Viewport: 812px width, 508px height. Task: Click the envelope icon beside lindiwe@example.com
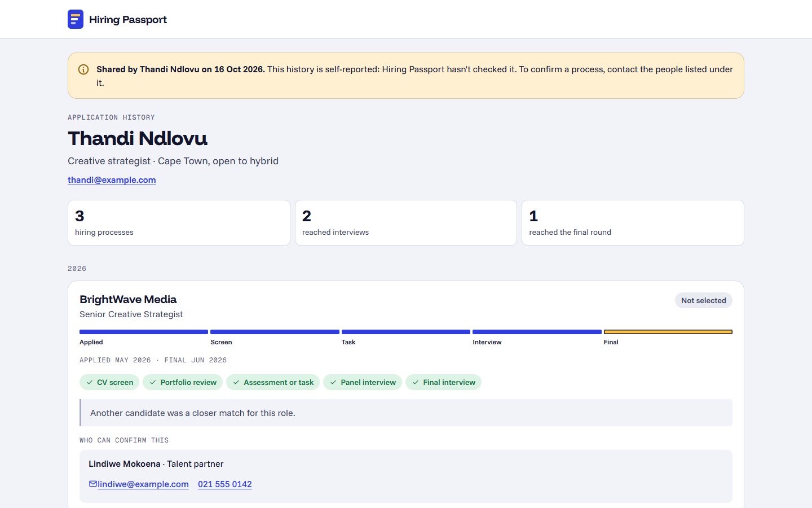[93, 484]
